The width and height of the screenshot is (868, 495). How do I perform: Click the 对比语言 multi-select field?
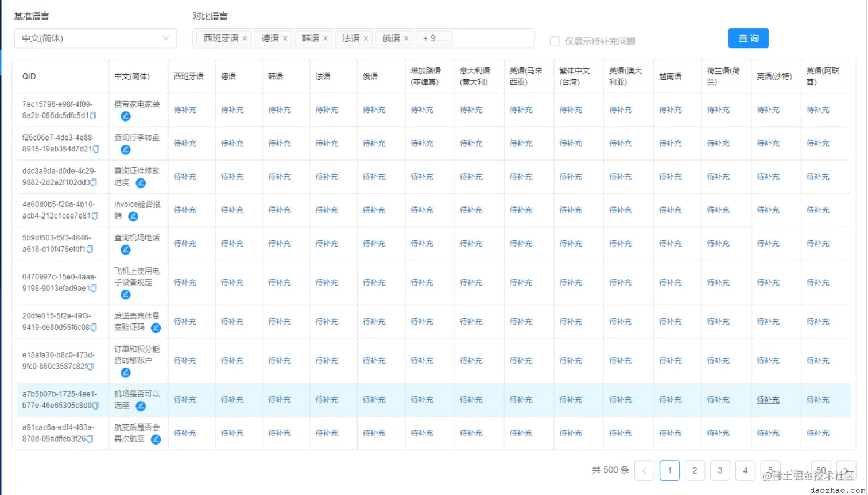pos(363,38)
